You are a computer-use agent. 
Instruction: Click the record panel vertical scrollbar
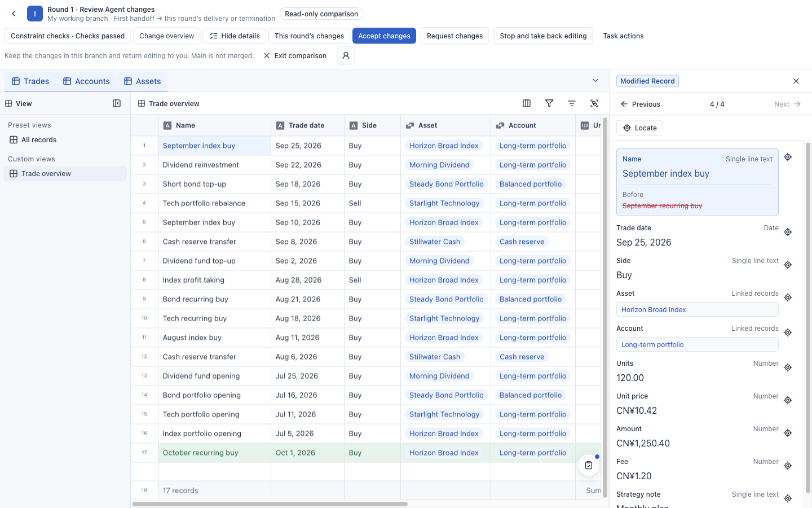807,318
